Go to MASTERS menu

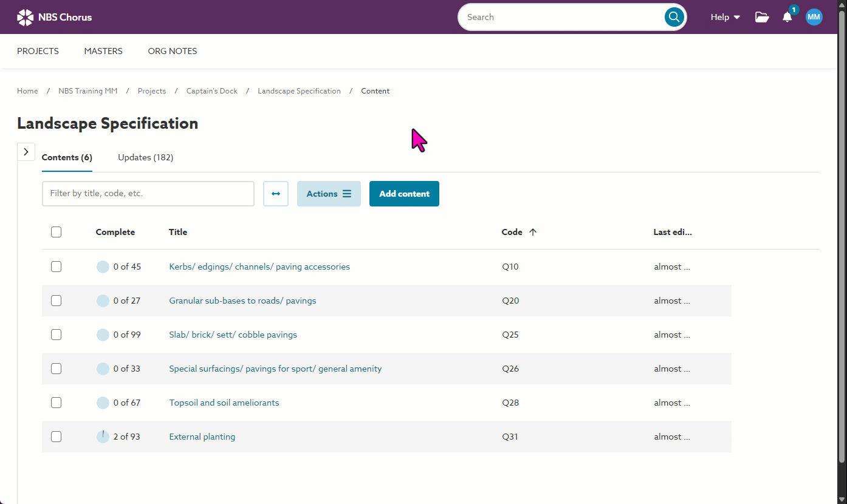(103, 51)
